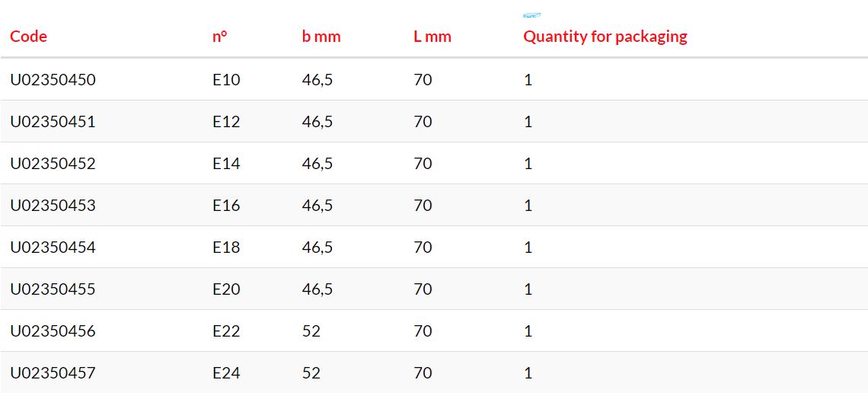Click the Quantity for packaging header
This screenshot has width=868, height=396.
click(605, 37)
